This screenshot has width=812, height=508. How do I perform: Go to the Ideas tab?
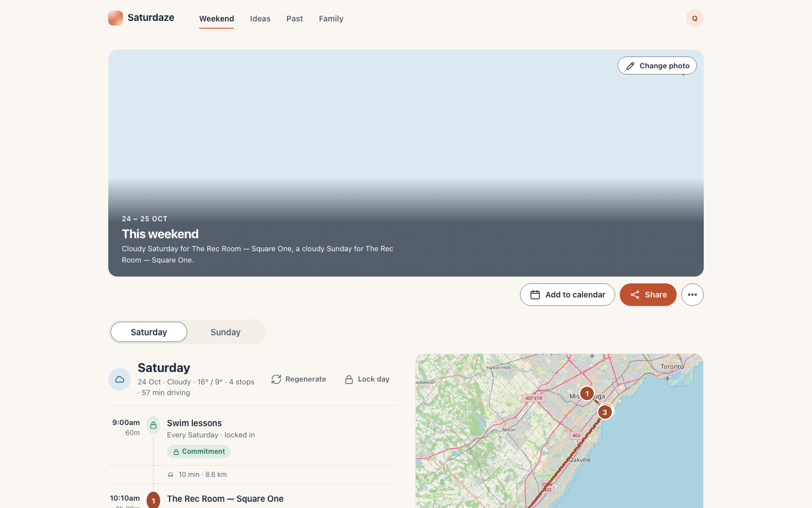tap(260, 19)
